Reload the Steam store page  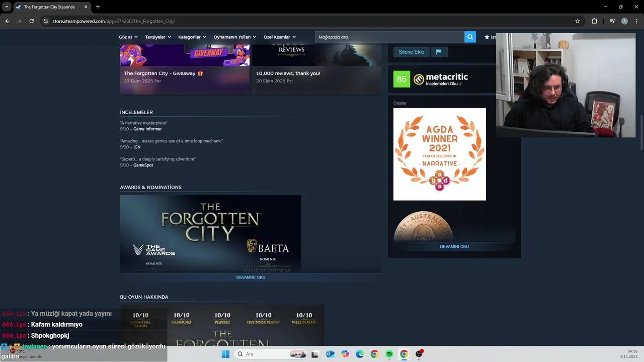32,21
